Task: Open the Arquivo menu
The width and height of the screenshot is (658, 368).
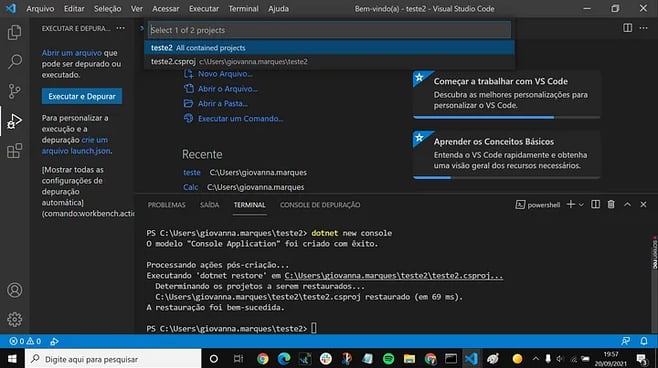Action: (x=40, y=8)
